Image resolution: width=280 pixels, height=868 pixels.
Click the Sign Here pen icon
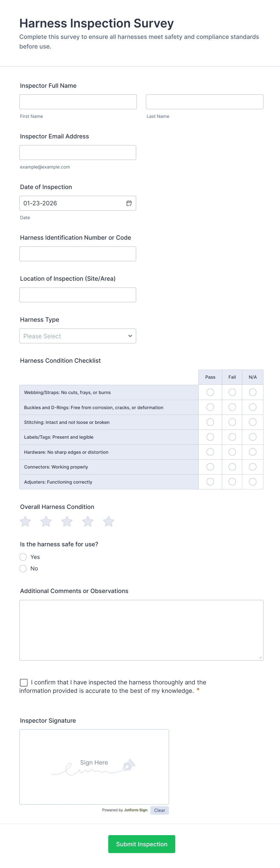[128, 765]
